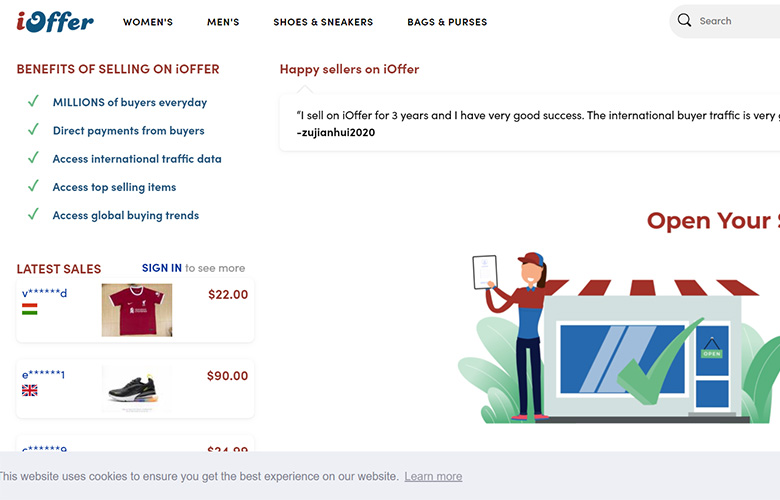Click checkmark beside Direct payments from buyers

(33, 130)
